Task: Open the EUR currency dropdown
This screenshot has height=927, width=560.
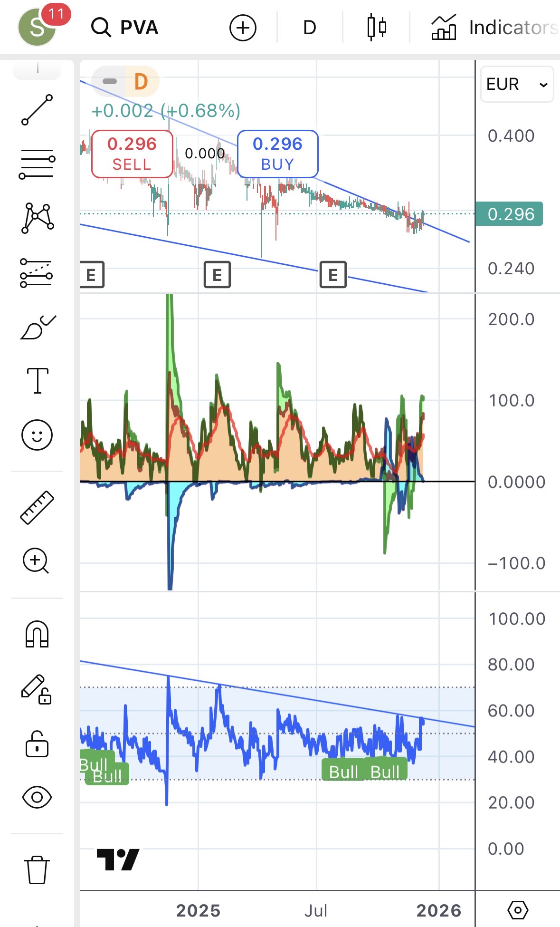Action: click(x=517, y=84)
